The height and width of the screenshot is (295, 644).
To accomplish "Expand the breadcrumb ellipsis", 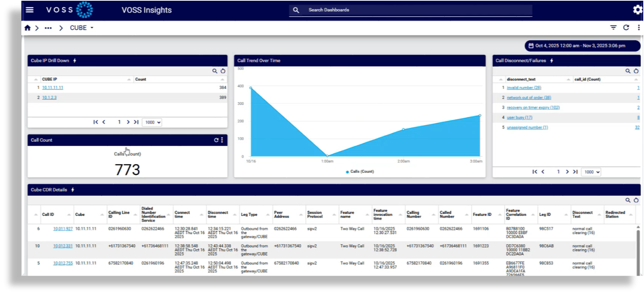I will click(48, 28).
